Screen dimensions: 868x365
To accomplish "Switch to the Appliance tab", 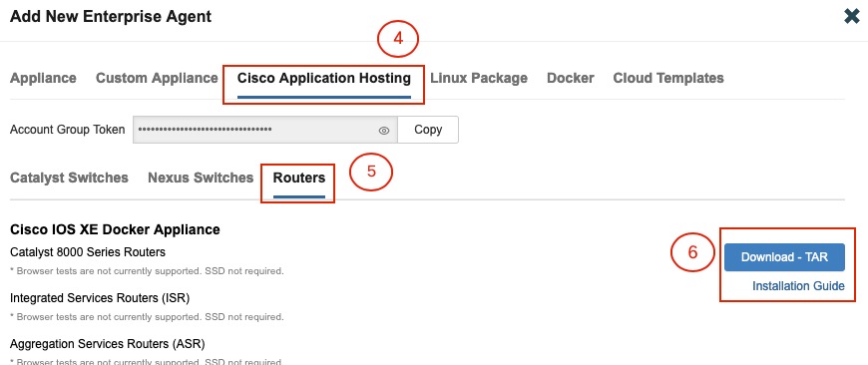I will pyautogui.click(x=43, y=78).
